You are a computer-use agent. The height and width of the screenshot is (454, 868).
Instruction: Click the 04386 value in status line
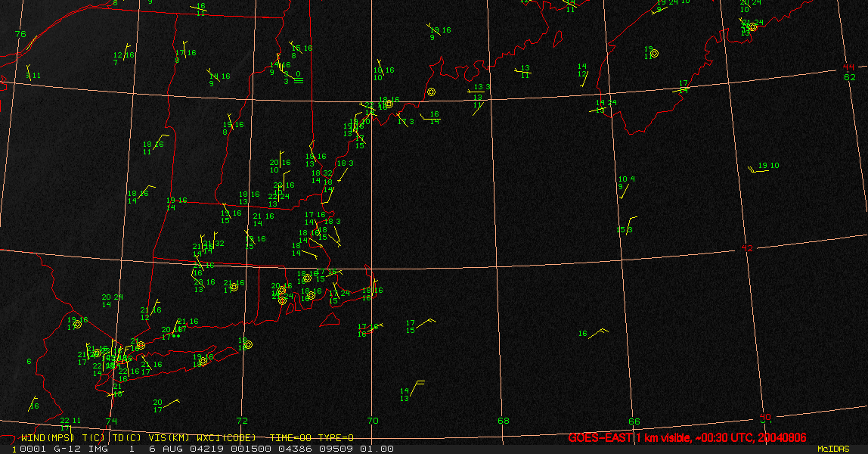click(x=295, y=449)
